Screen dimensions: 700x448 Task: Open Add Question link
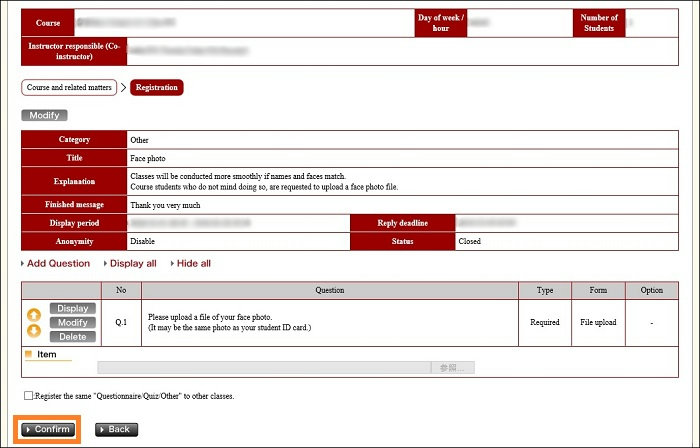[x=58, y=264]
